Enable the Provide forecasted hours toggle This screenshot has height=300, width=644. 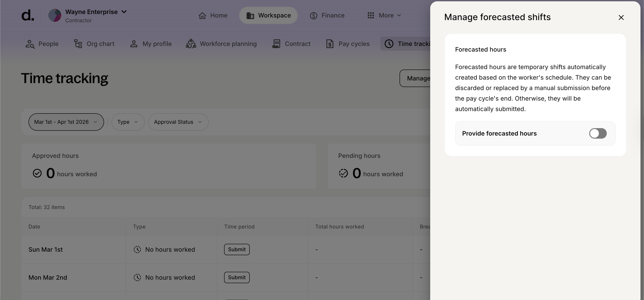pyautogui.click(x=598, y=134)
